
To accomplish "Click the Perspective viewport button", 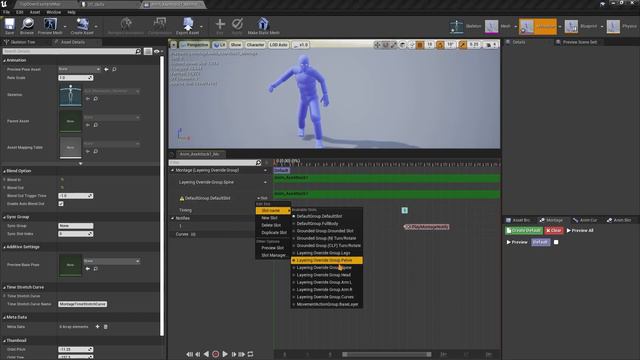I will pyautogui.click(x=194, y=45).
